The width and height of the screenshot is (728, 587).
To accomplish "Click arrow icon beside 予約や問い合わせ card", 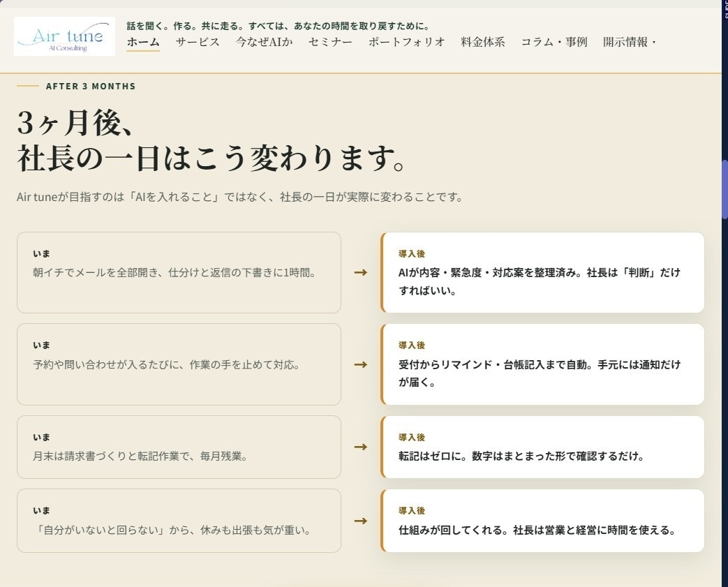I will tap(361, 364).
